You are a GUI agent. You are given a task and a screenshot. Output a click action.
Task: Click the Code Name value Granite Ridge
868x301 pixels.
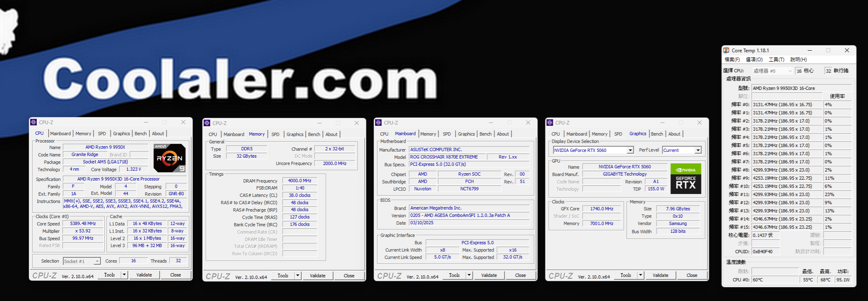tap(85, 154)
